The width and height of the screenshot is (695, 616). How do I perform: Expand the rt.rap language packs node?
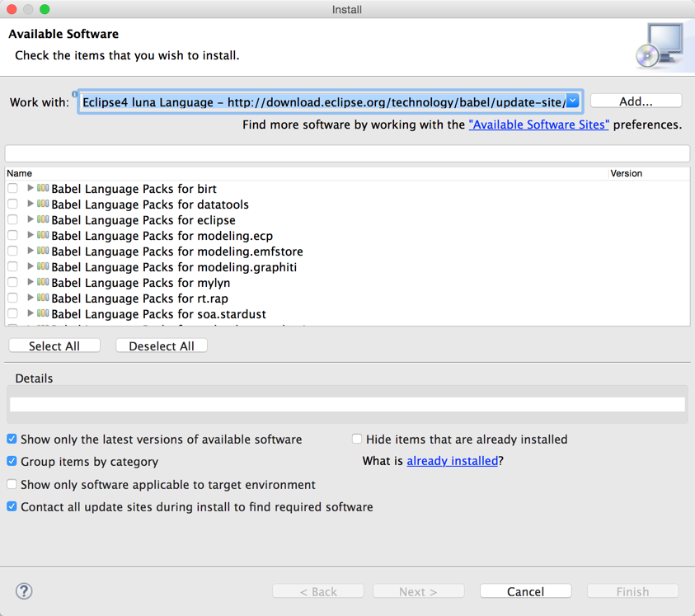31,298
